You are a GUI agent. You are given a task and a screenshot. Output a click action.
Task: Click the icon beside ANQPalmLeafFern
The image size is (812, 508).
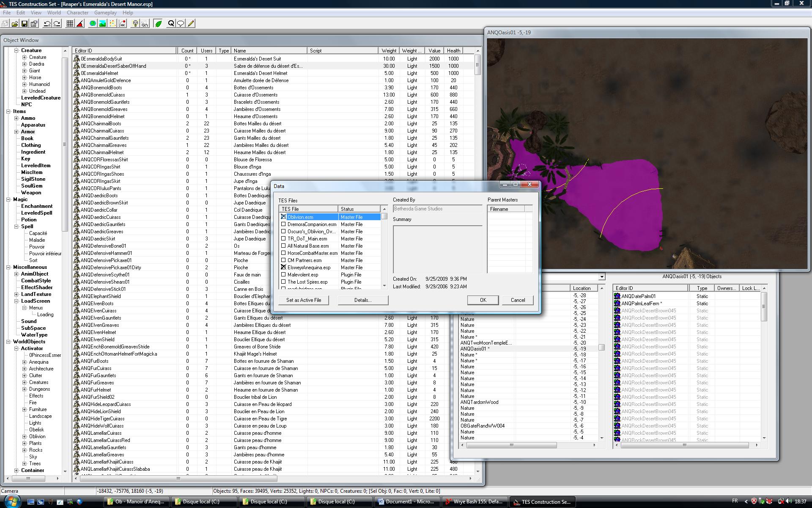[x=617, y=304]
